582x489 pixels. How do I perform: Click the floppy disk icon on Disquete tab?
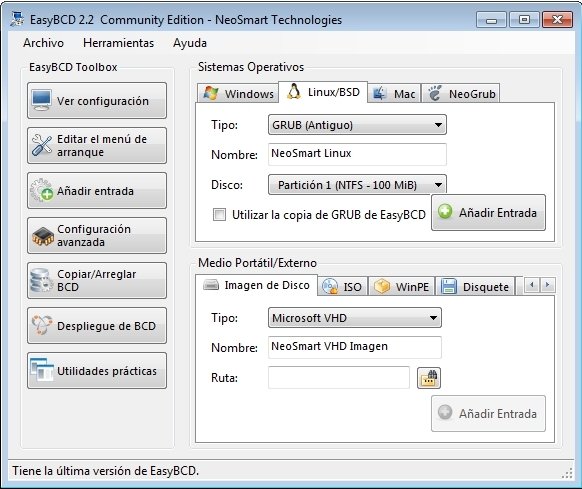pos(448,286)
